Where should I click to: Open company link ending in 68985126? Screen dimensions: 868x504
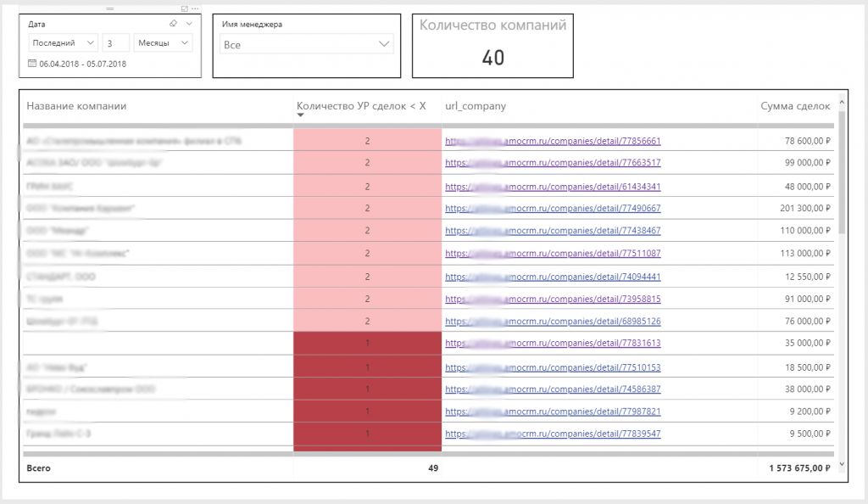553,322
